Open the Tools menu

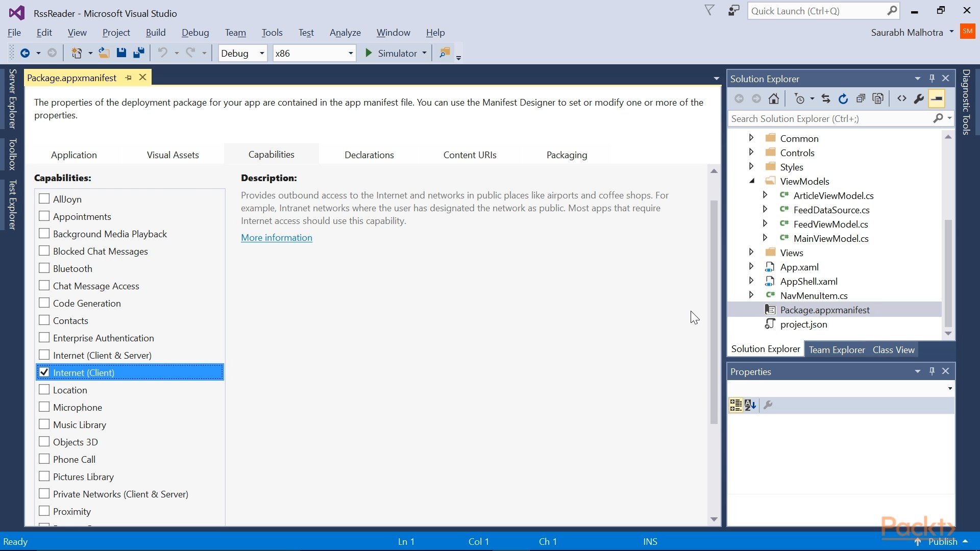272,32
